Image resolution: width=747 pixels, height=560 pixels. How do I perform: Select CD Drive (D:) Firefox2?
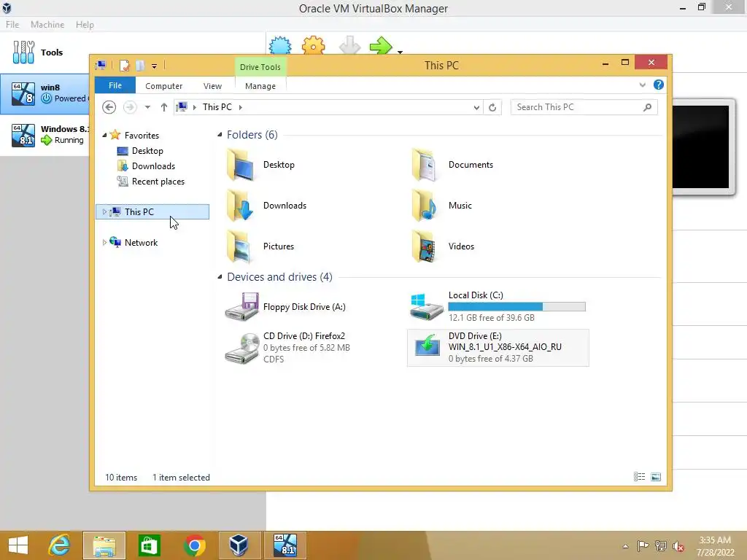tap(287, 348)
